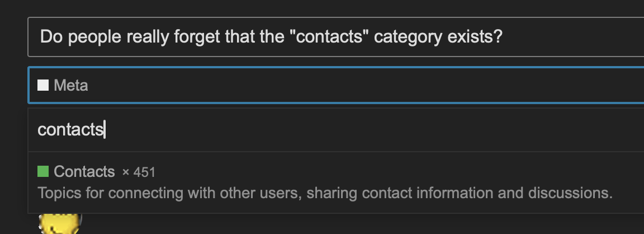
Task: Click the white Meta category color badge
Action: 43,85
